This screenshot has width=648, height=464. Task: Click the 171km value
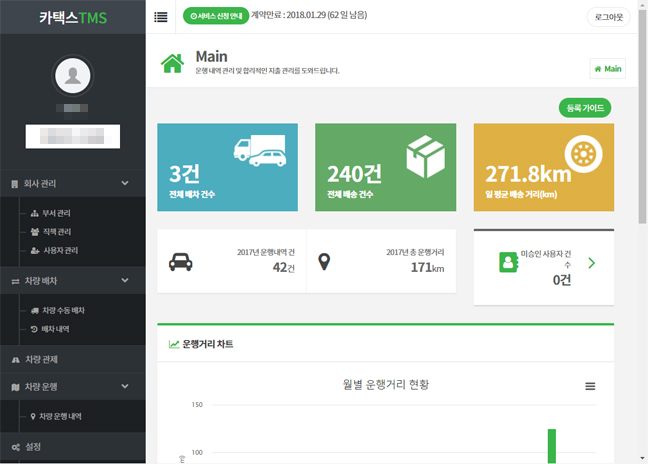427,267
